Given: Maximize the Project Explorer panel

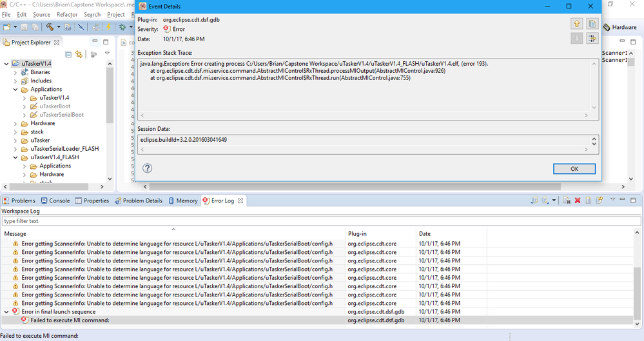Looking at the screenshot, I should click(106, 42).
